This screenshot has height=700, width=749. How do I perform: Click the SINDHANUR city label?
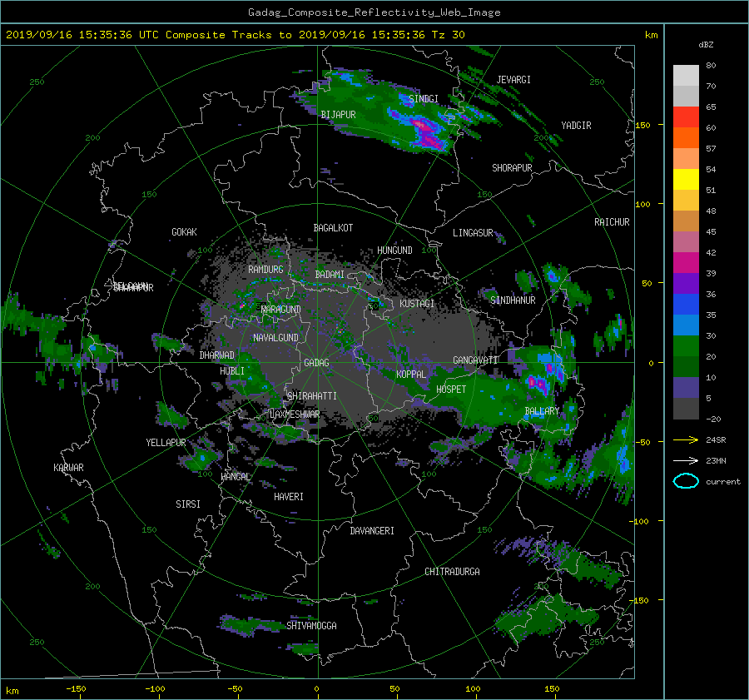click(x=513, y=300)
